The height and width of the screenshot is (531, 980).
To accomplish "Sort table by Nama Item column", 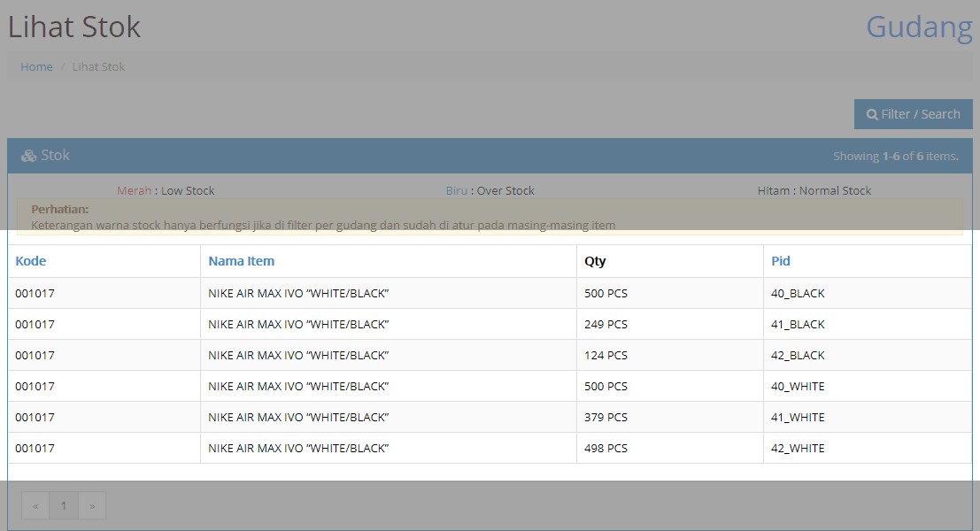I will (x=242, y=261).
